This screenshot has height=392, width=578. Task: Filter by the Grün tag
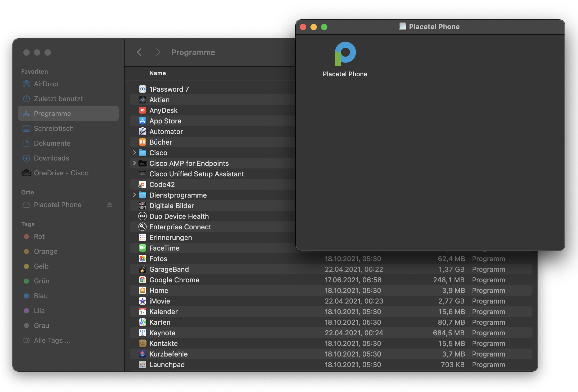(68, 281)
